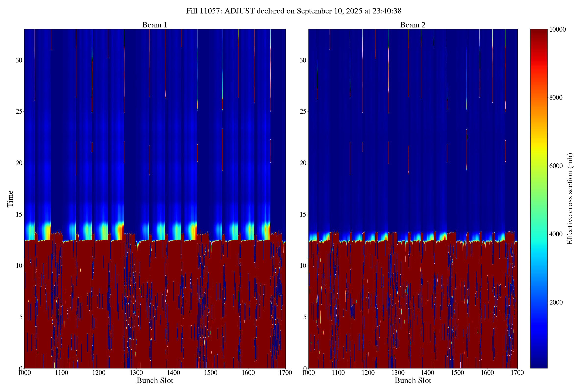Click the Bunch Slot label under Beam 1
Screen dimensions: 588x392
tap(155, 380)
